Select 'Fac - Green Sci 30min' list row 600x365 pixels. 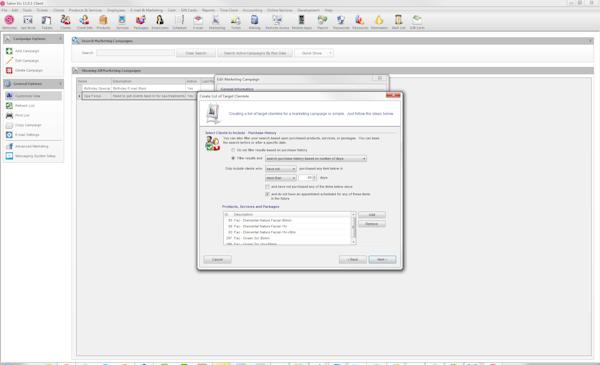(288, 238)
